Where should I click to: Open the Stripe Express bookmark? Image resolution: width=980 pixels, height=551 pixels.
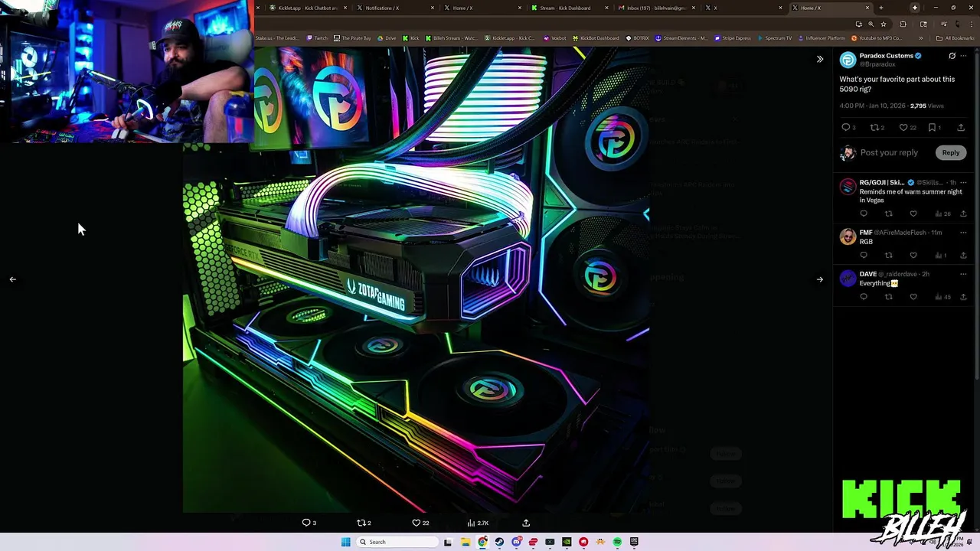tap(733, 38)
